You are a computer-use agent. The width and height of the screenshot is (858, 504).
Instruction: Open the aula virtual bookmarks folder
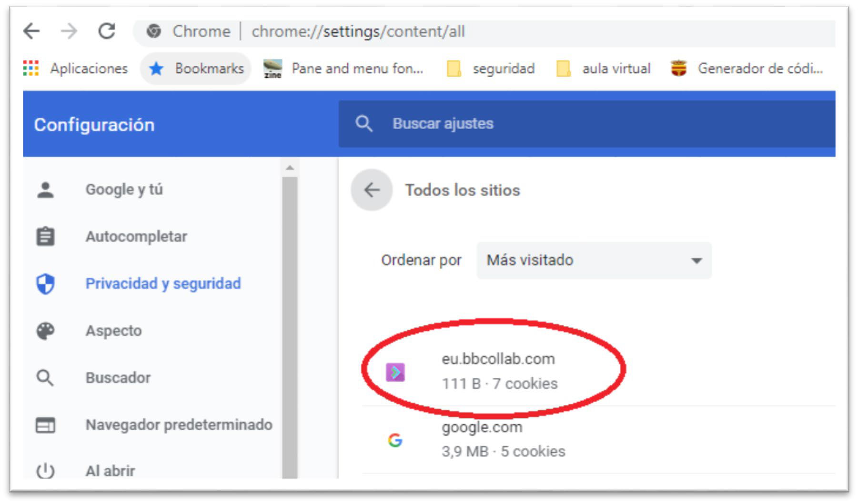pyautogui.click(x=604, y=69)
